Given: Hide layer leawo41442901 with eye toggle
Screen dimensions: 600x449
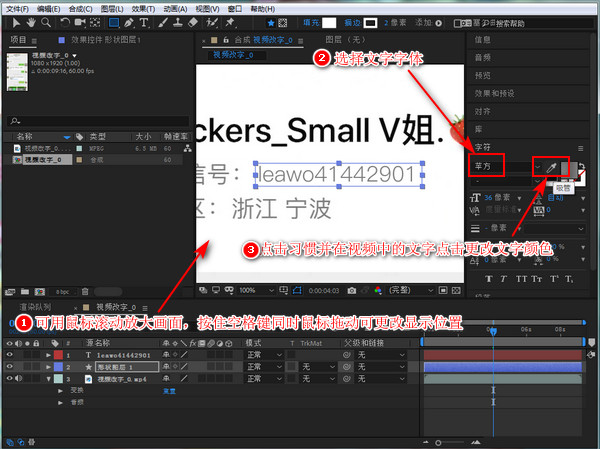Looking at the screenshot, I should coord(9,354).
